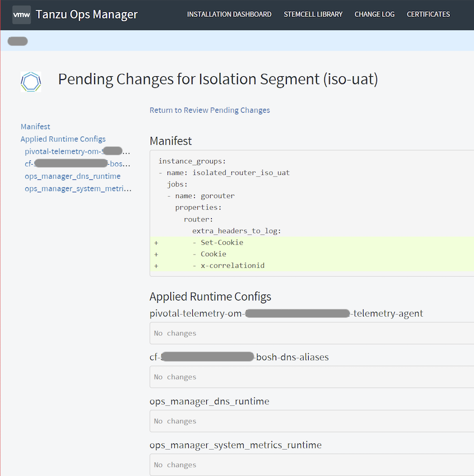Click the page heading Pending Changes for Isolation Segment

pyautogui.click(x=218, y=79)
